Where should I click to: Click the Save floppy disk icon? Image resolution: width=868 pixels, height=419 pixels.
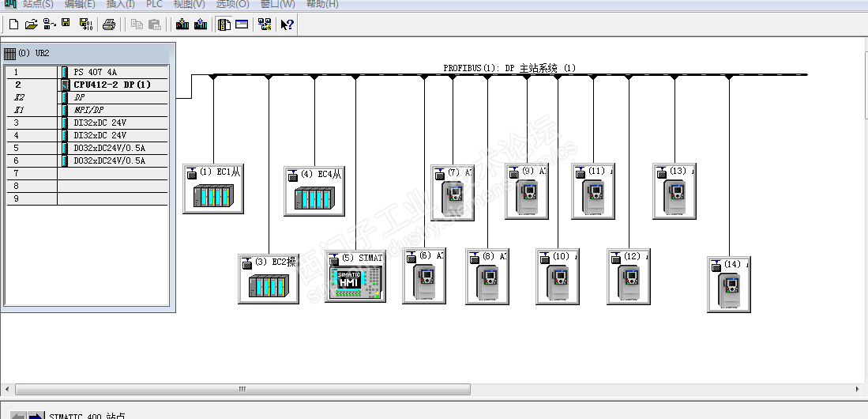click(66, 23)
